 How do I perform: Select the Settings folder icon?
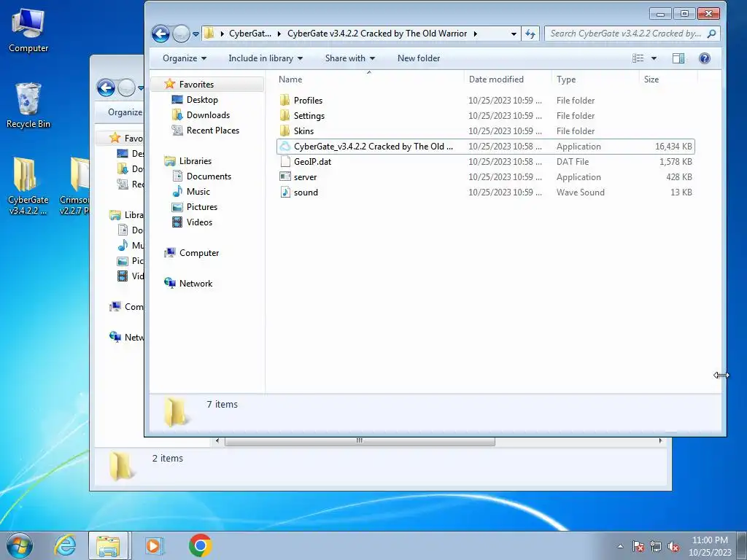coord(285,115)
